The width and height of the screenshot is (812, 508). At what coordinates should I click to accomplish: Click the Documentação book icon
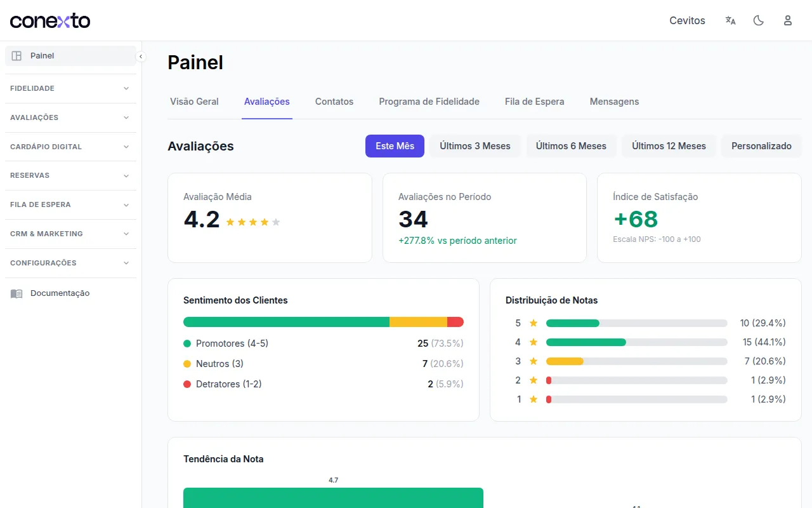tap(16, 293)
